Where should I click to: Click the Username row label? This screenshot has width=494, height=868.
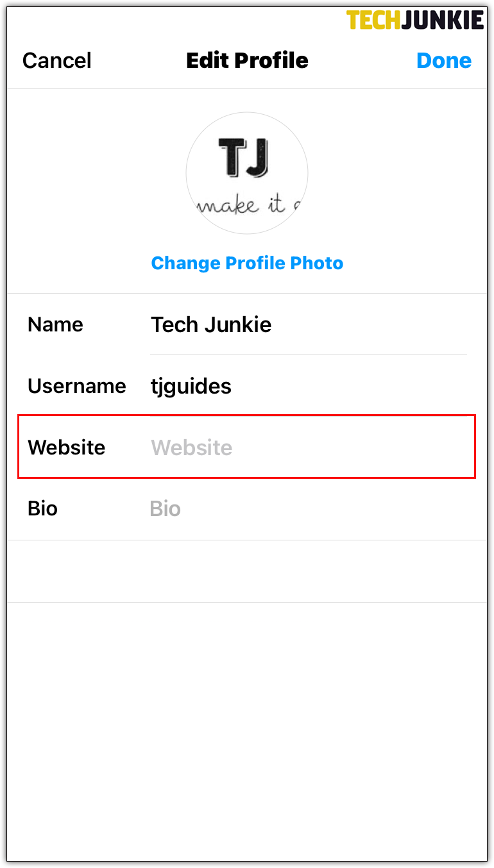pyautogui.click(x=76, y=386)
